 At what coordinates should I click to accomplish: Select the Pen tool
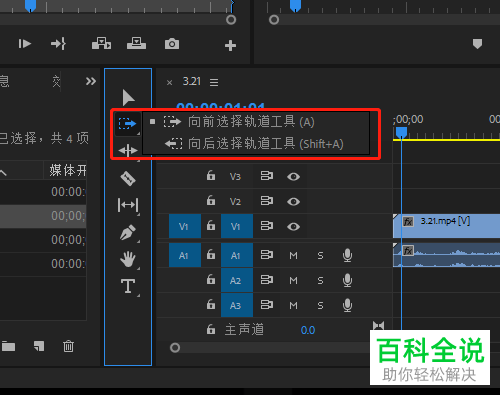click(x=128, y=232)
